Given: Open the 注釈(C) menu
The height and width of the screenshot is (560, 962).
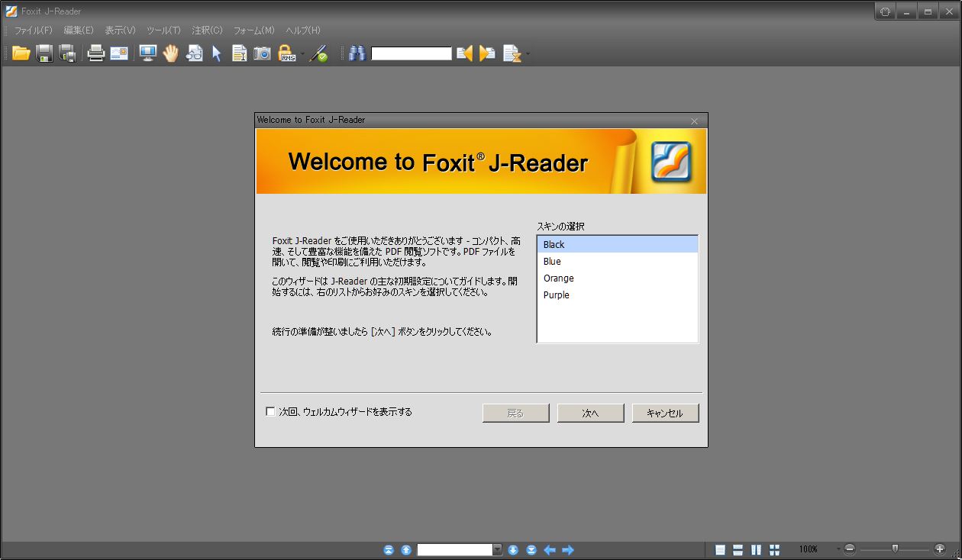Looking at the screenshot, I should 207,31.
